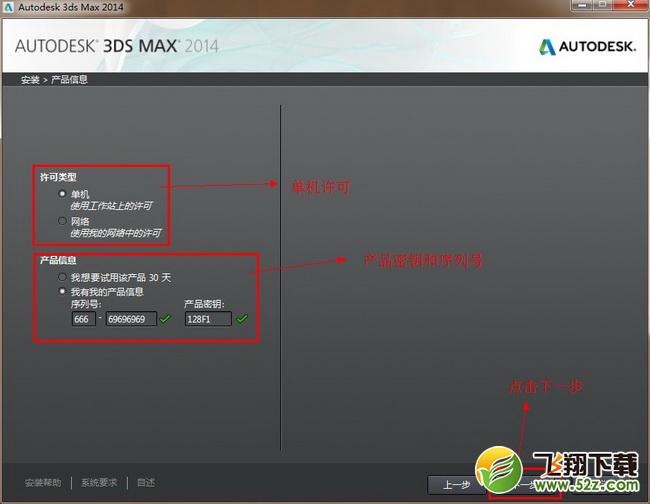This screenshot has width=650, height=504.
Task: Click the serial number prefix field 666
Action: [x=84, y=319]
